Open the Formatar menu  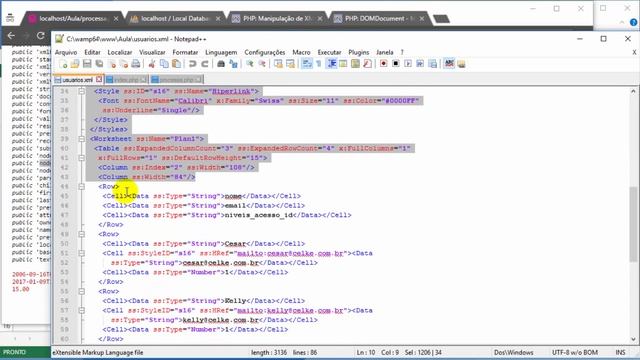click(185, 53)
